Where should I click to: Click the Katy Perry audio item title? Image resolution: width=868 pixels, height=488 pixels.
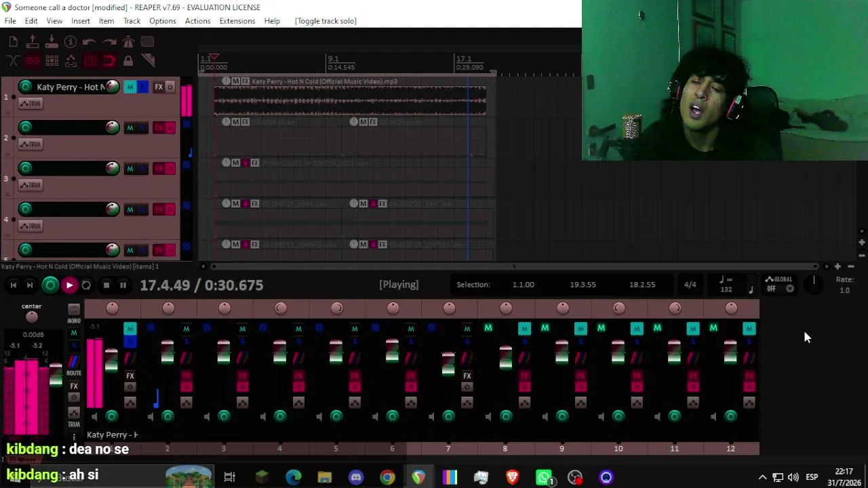324,81
